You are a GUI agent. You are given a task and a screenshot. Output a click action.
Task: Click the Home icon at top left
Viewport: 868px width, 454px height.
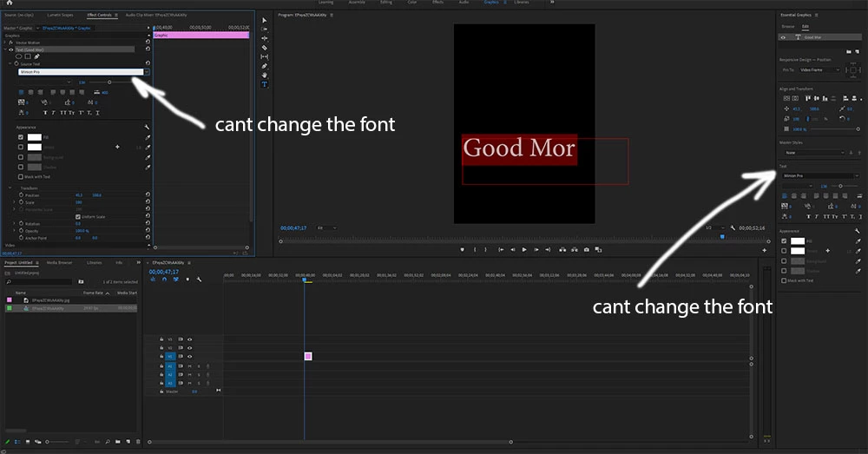(x=9, y=3)
